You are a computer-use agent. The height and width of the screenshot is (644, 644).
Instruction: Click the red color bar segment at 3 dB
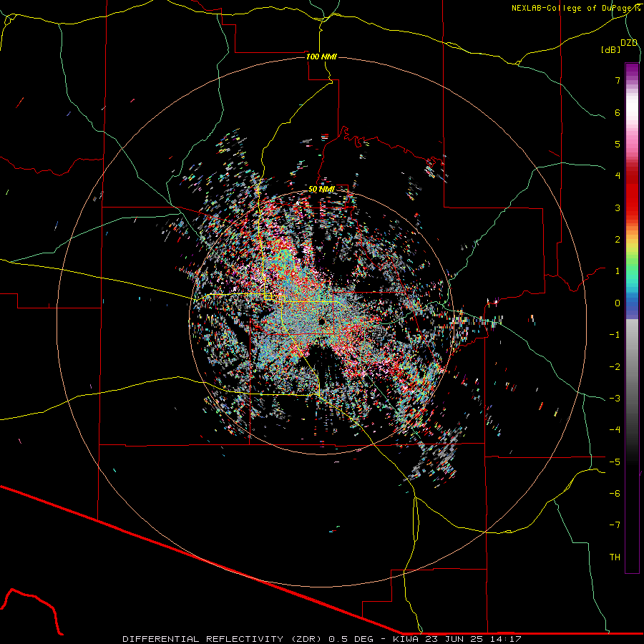(x=632, y=208)
